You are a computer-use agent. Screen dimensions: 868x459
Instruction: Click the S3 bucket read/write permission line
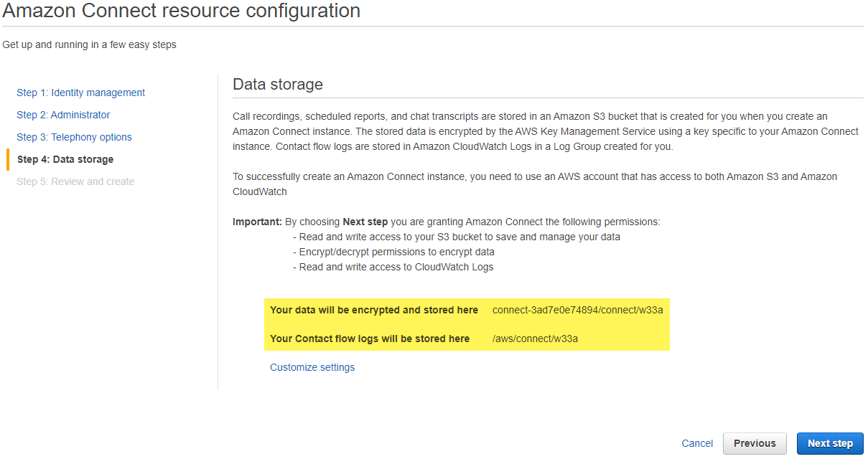click(457, 237)
